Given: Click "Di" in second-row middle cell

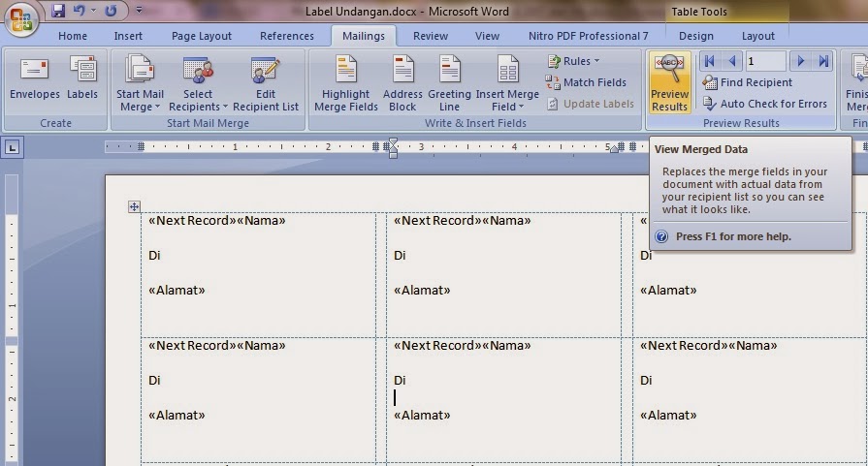Looking at the screenshot, I should pos(400,381).
